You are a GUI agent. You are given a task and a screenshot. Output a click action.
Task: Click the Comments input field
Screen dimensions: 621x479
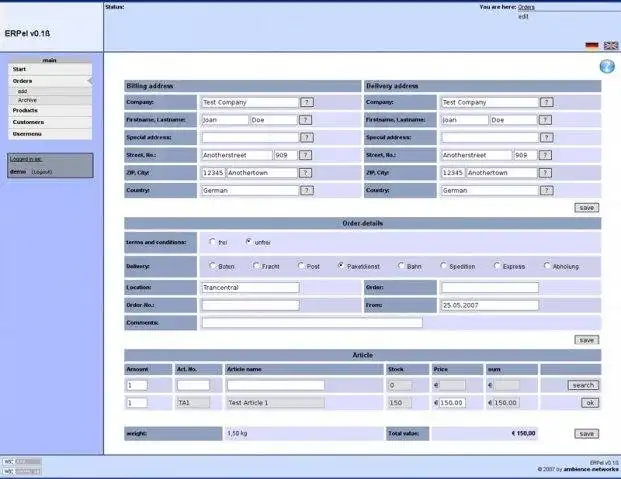312,323
